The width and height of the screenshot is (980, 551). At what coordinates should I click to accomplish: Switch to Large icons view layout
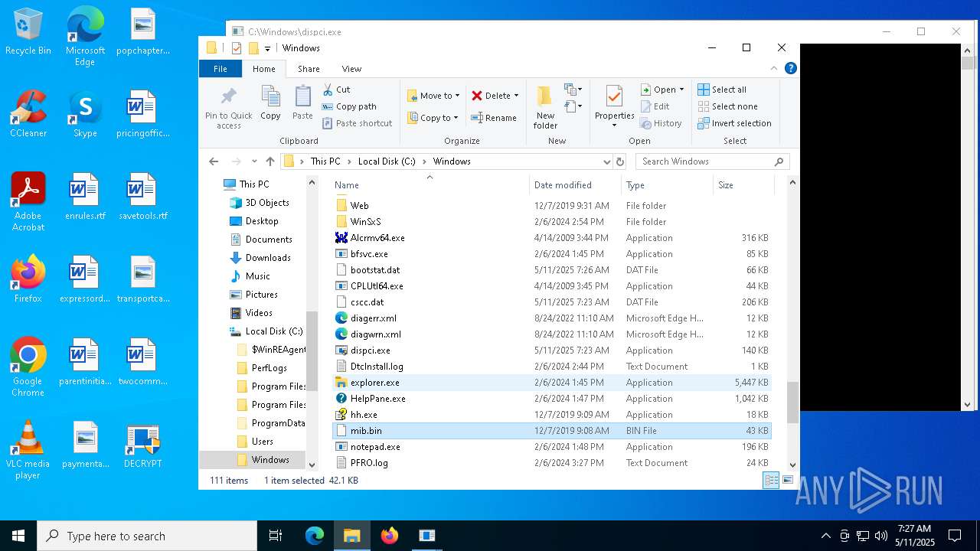click(x=787, y=481)
